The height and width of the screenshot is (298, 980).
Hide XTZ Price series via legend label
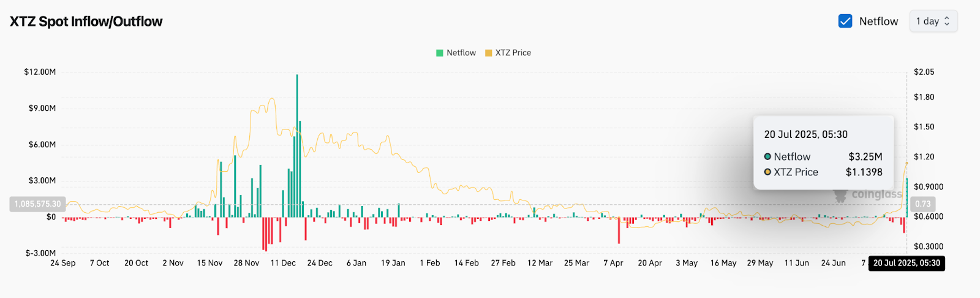[x=513, y=53]
